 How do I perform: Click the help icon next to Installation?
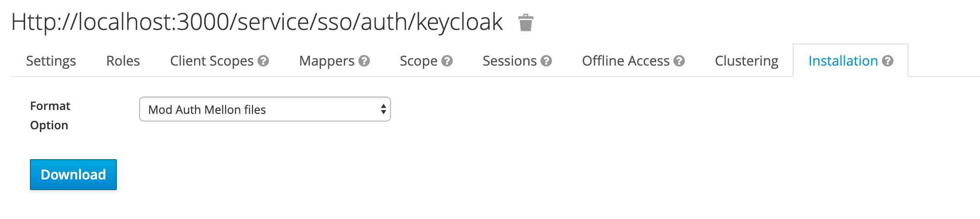tap(887, 61)
